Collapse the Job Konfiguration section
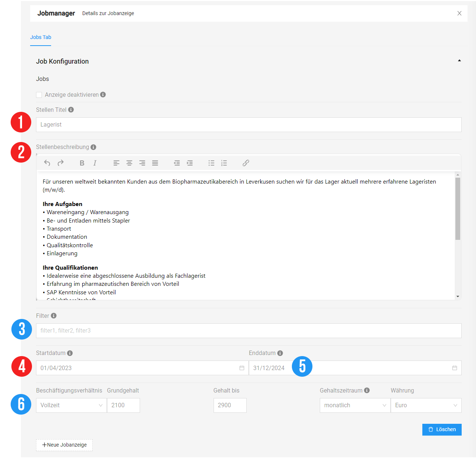476x458 pixels. (x=459, y=61)
